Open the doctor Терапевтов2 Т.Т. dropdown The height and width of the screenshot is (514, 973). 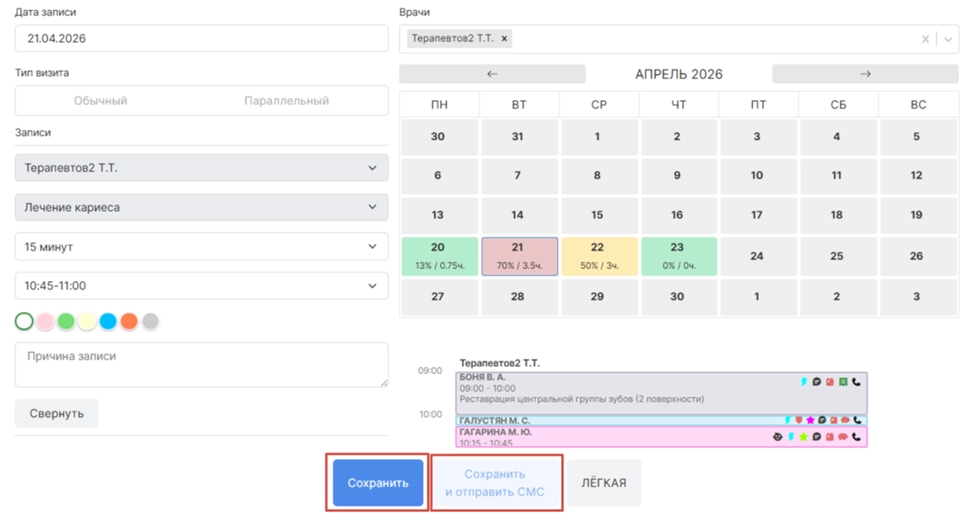(201, 168)
